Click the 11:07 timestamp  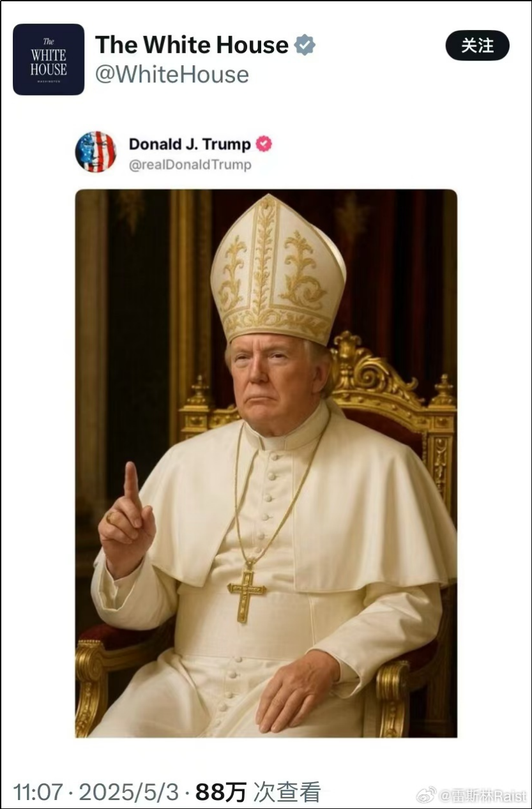coord(38,792)
